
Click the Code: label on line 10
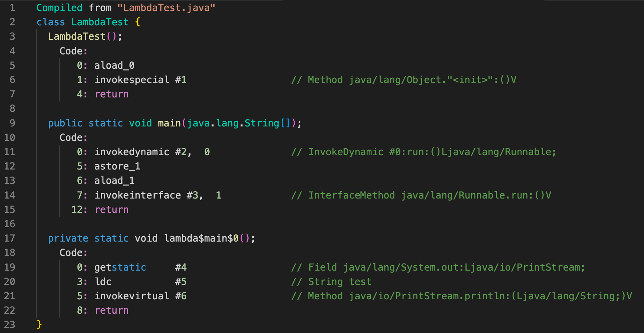click(73, 137)
